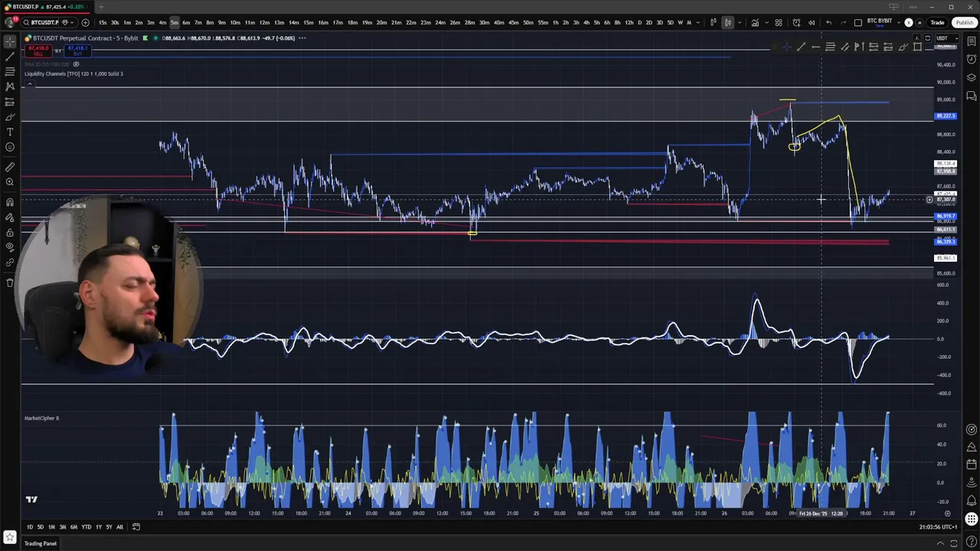The image size is (980, 551).
Task: Select the crosshair cursor tool in left toolbar
Action: [x=10, y=42]
